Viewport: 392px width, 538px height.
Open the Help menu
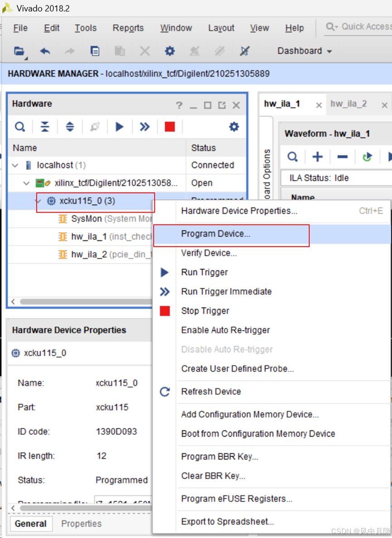(294, 28)
